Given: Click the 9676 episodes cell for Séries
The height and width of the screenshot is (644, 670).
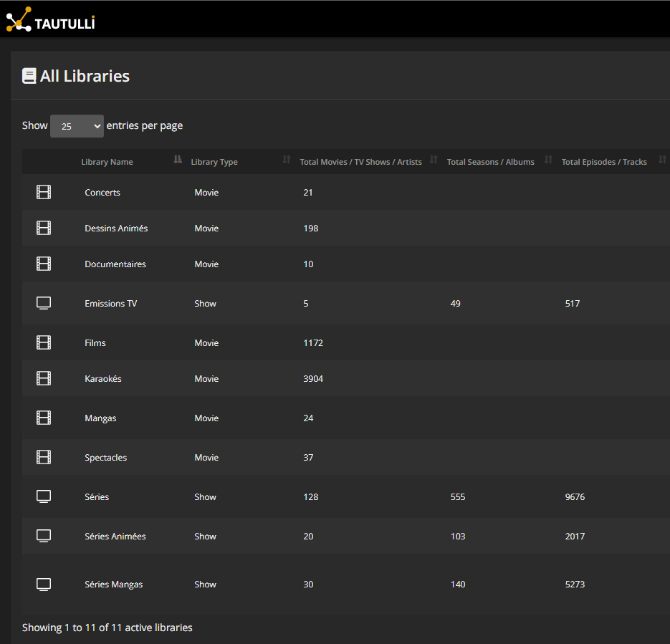Looking at the screenshot, I should click(x=575, y=497).
